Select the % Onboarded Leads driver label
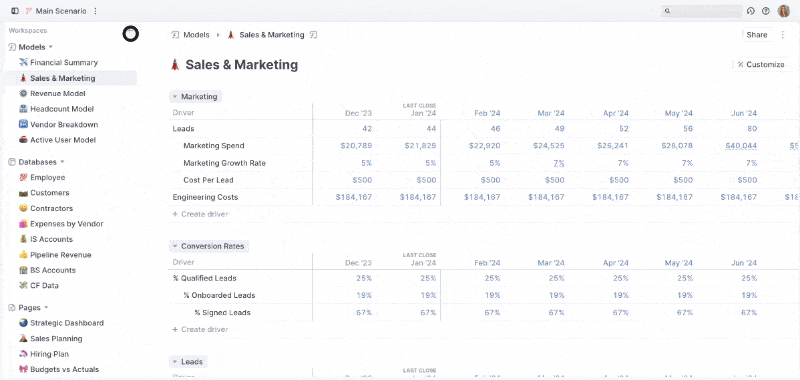The image size is (800, 380). (x=219, y=295)
